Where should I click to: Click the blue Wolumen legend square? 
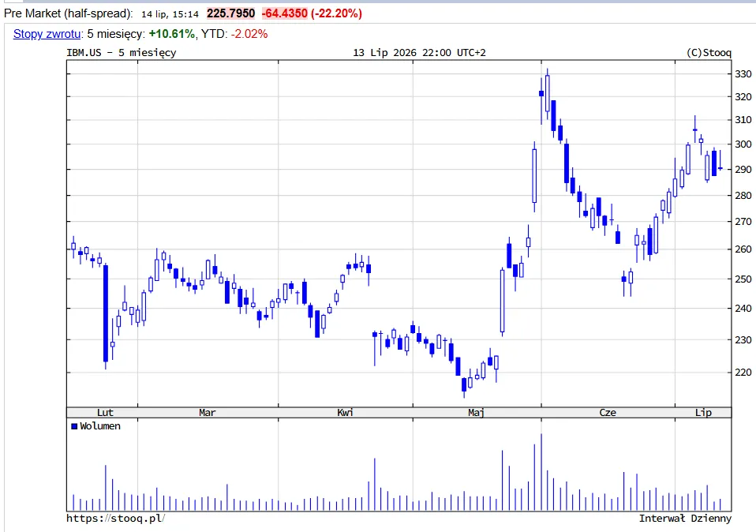tap(74, 426)
